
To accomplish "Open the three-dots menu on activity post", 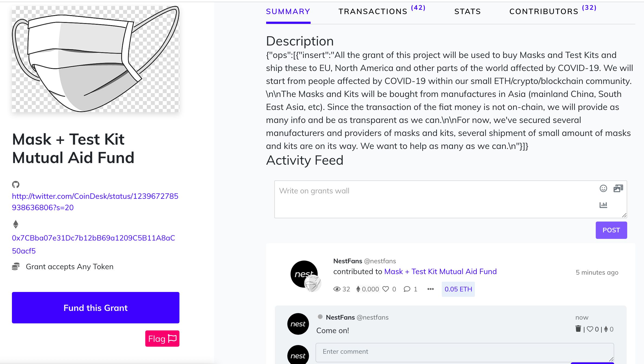I will click(430, 289).
